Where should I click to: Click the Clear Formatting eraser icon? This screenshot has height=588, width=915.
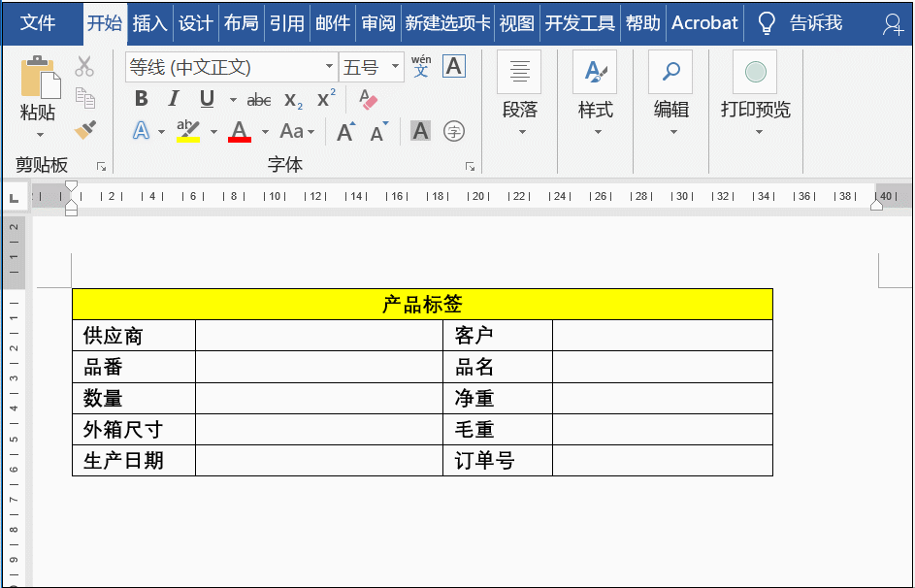coord(368,99)
